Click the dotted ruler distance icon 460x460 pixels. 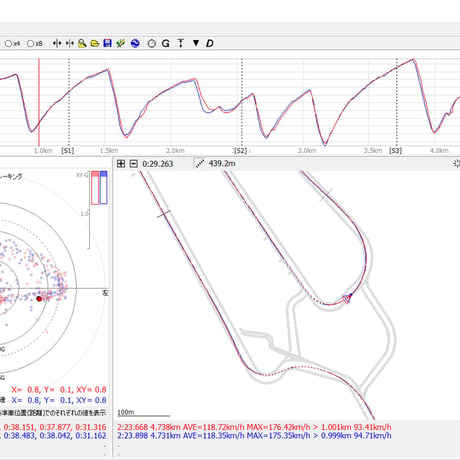[200, 164]
